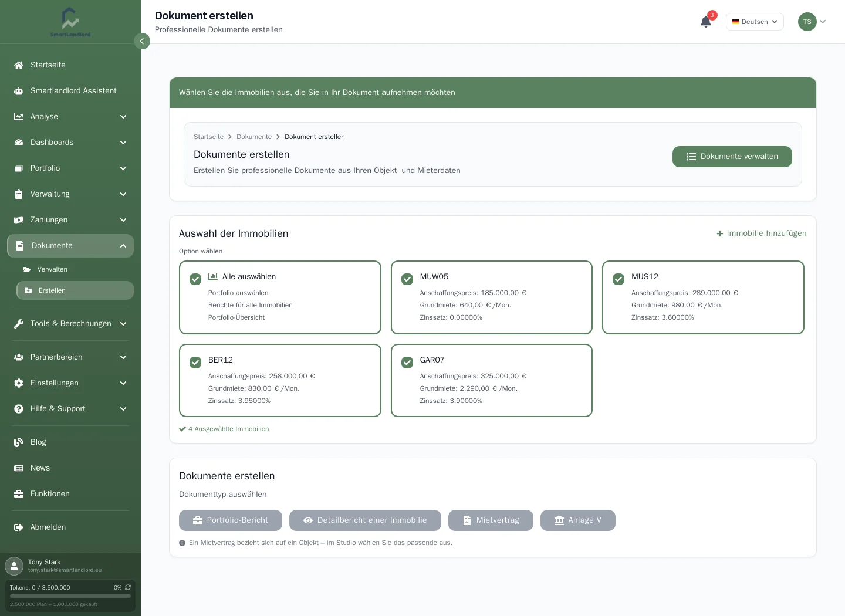Uncheck the MUW05 property

(x=407, y=279)
